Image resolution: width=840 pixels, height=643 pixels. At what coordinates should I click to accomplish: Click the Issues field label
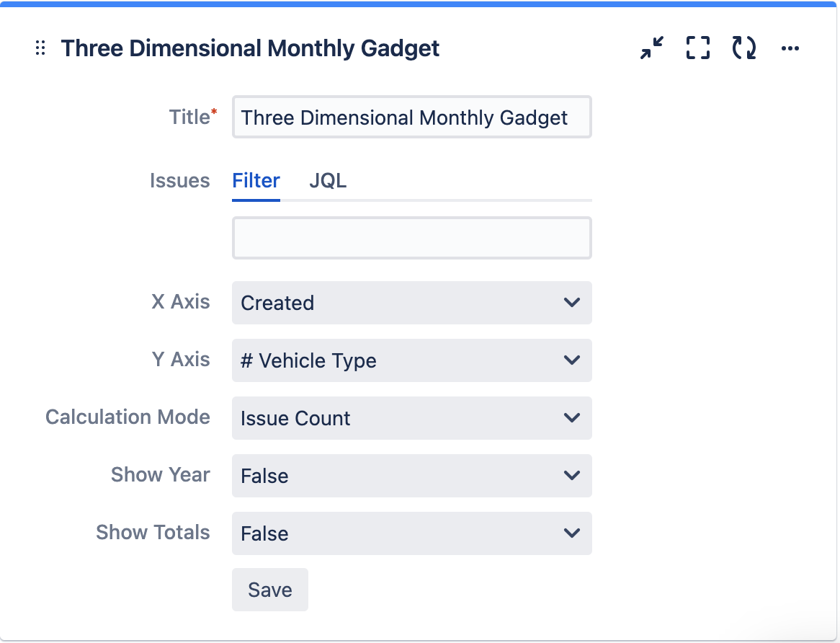click(180, 181)
